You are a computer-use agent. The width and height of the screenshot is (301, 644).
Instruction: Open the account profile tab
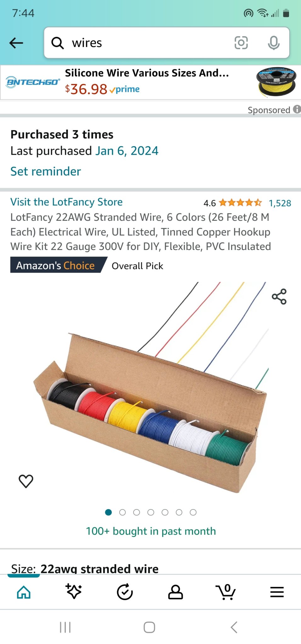pyautogui.click(x=175, y=592)
